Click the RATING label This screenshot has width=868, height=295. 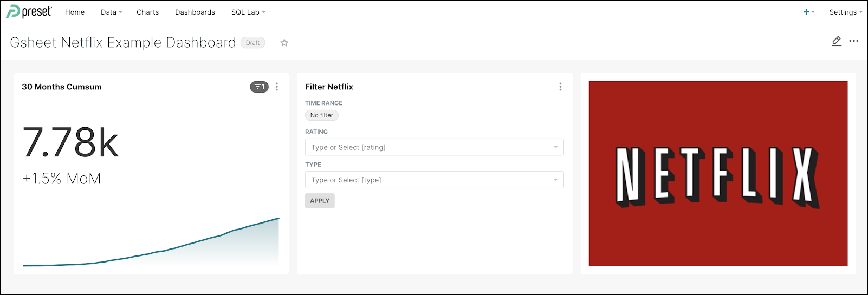[316, 132]
